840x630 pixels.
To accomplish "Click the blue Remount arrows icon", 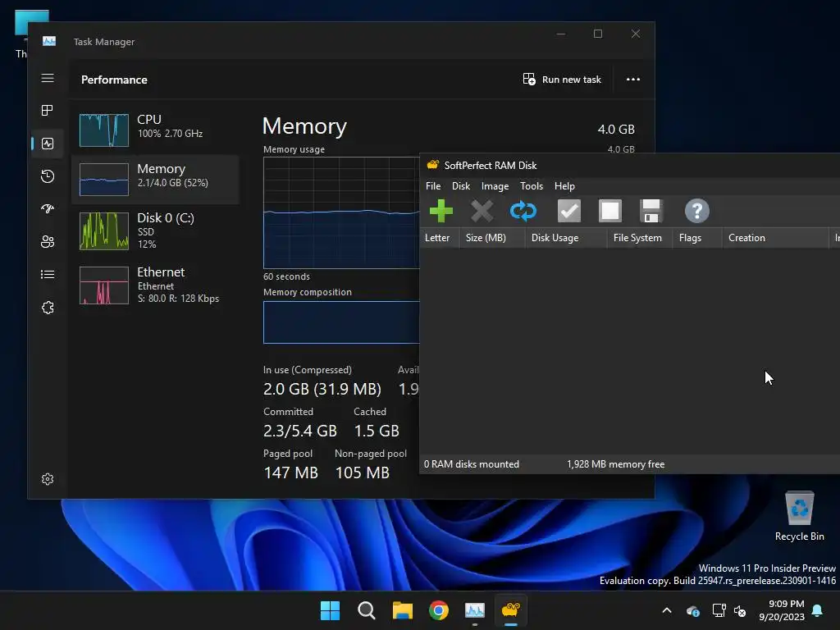I will (x=523, y=211).
